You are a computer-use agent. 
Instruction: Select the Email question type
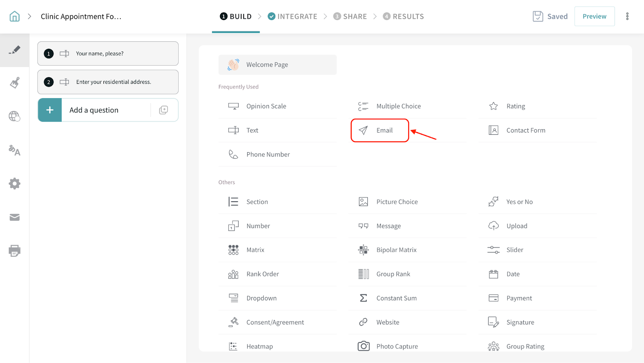coord(380,130)
